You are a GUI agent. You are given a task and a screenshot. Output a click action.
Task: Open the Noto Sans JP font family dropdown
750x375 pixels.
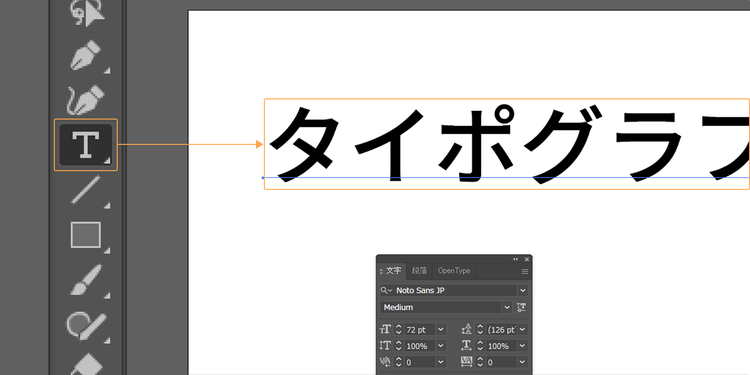point(522,290)
